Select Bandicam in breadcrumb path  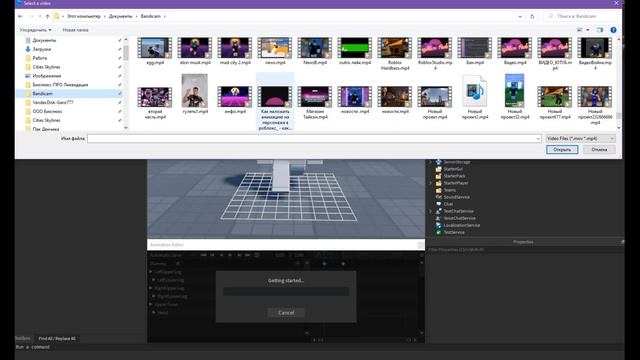[x=151, y=16]
